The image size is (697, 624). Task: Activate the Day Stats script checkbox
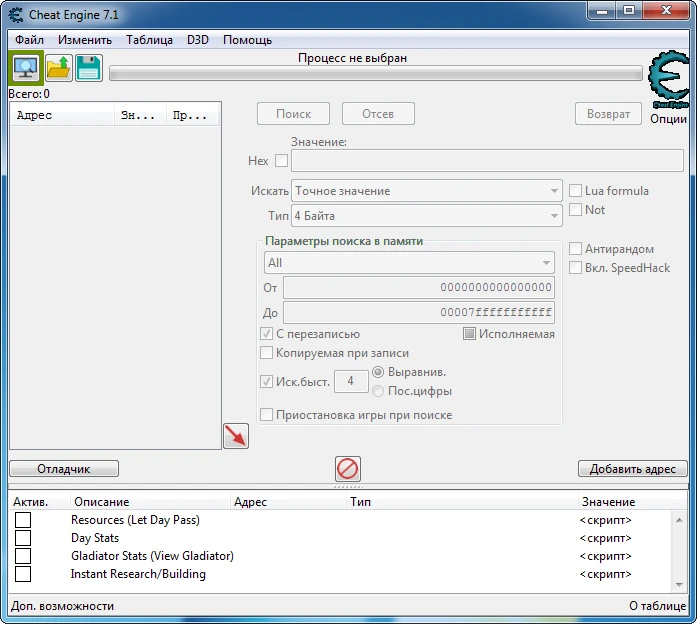23,538
